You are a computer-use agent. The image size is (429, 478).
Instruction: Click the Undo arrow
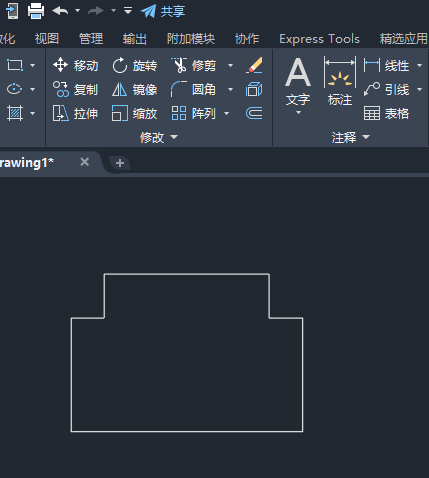pos(60,11)
